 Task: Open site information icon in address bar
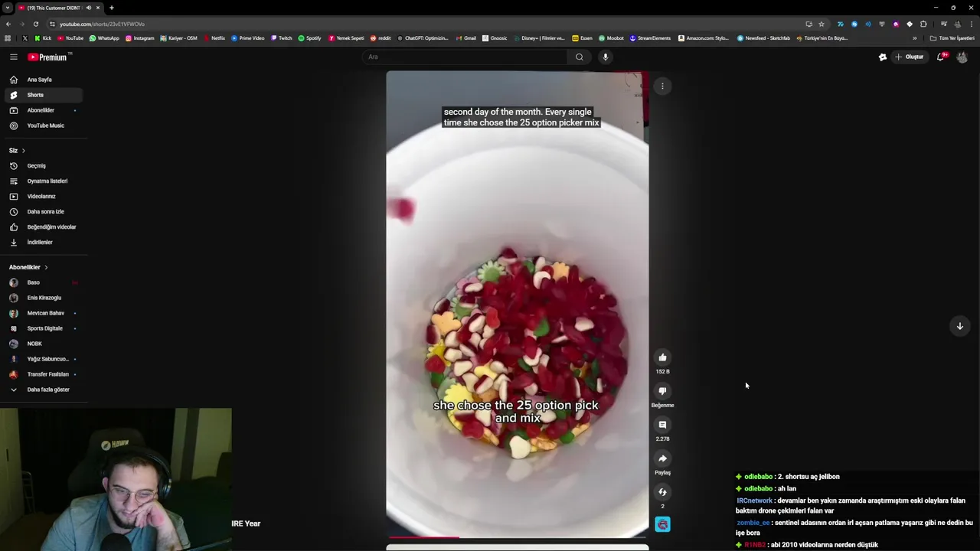click(x=52, y=24)
